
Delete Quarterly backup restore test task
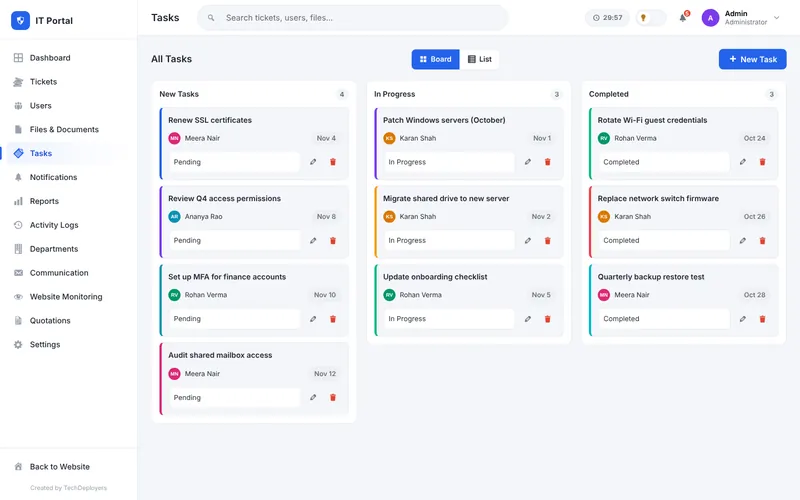point(762,319)
